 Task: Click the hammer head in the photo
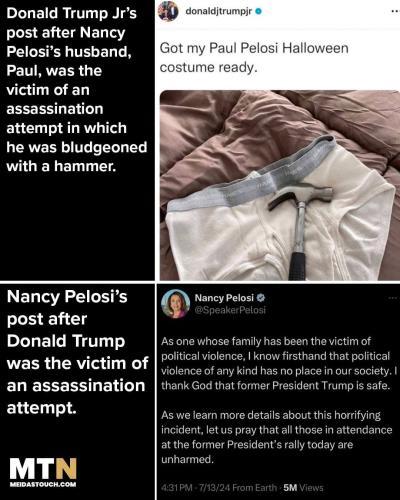(x=300, y=197)
